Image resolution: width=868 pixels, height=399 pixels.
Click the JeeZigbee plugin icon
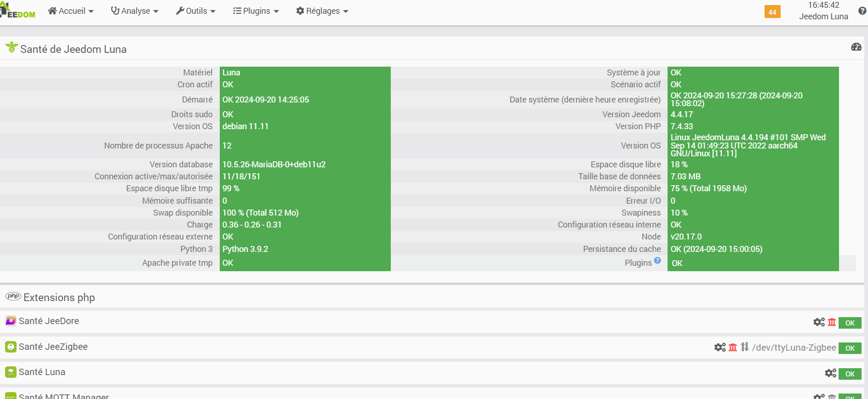[11, 347]
